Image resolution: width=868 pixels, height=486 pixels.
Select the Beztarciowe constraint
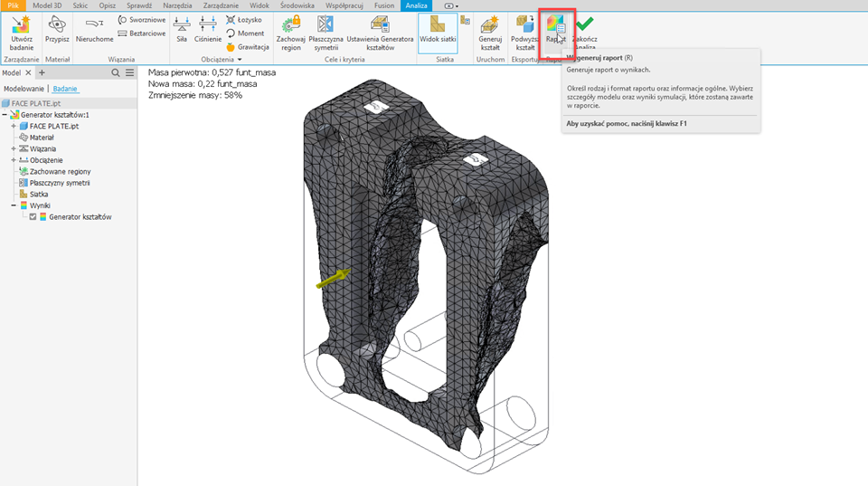coord(142,33)
